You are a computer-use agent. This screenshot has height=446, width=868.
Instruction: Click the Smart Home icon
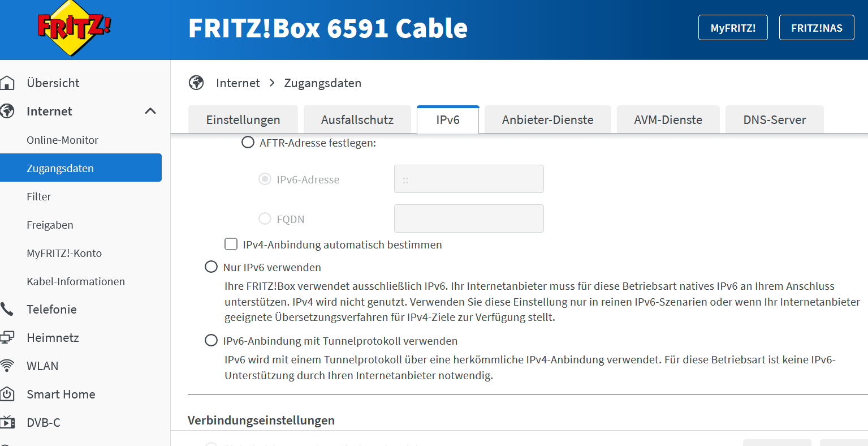(7, 394)
